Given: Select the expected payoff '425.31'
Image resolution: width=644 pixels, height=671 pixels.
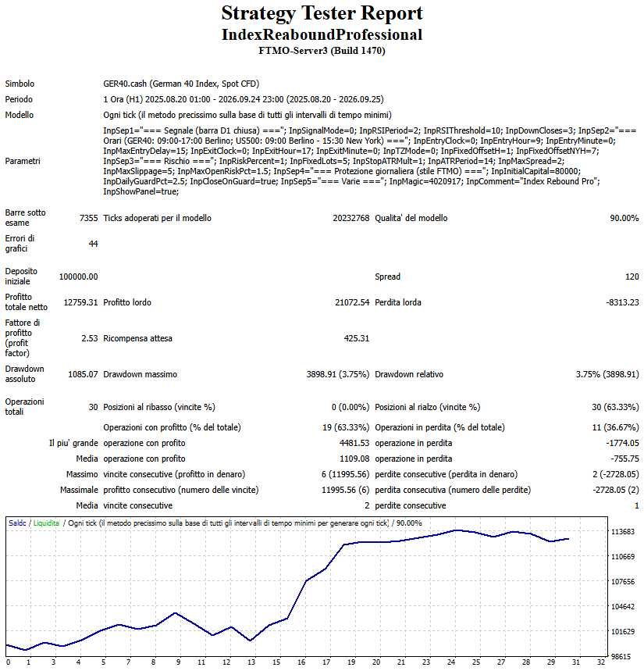Looking at the screenshot, I should pyautogui.click(x=357, y=338).
